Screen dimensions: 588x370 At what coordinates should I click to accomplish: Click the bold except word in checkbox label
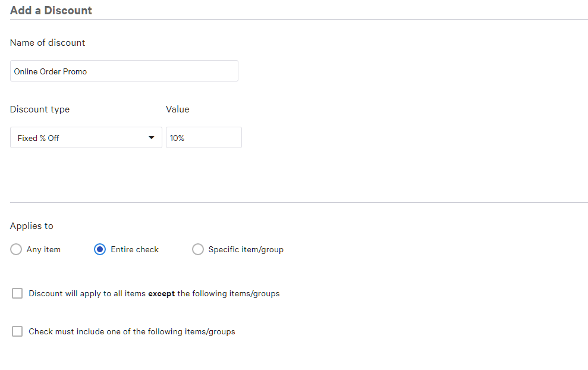(x=161, y=294)
